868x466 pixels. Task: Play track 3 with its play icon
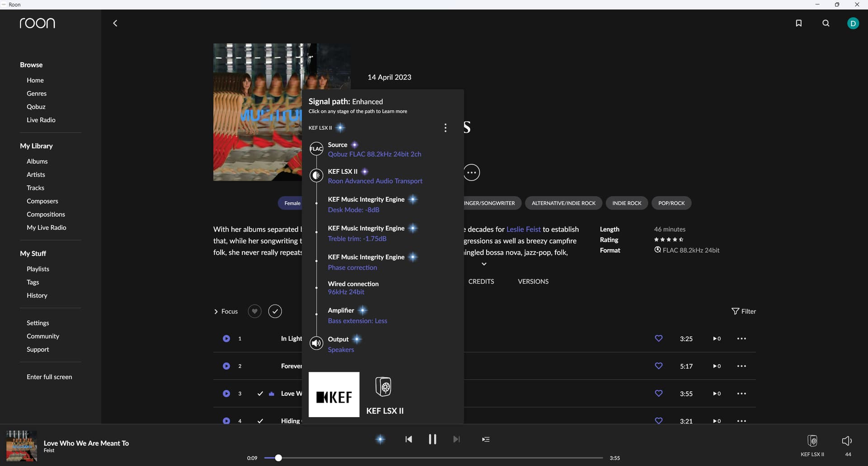pyautogui.click(x=226, y=394)
